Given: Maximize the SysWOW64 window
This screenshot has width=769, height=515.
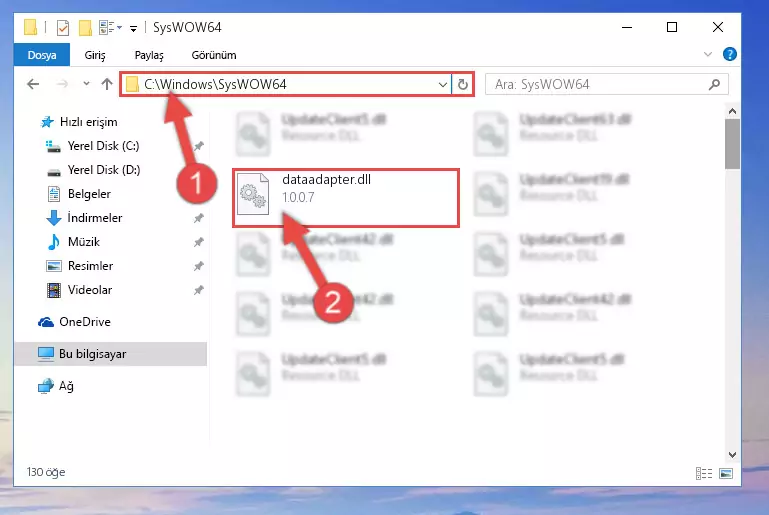Looking at the screenshot, I should coord(672,27).
